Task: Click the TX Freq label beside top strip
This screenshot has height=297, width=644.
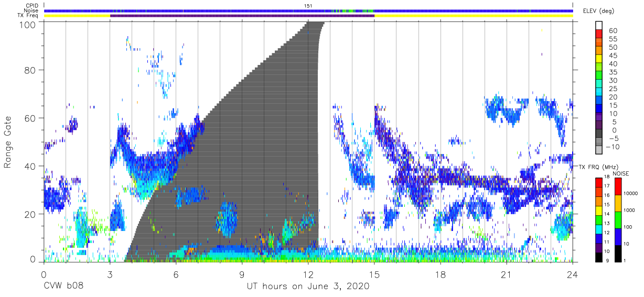Action: pyautogui.click(x=29, y=16)
